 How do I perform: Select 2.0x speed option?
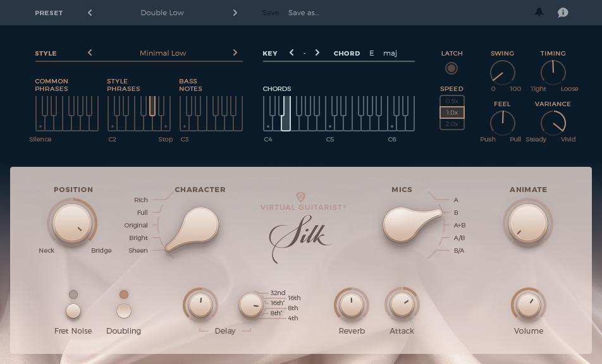tap(451, 124)
